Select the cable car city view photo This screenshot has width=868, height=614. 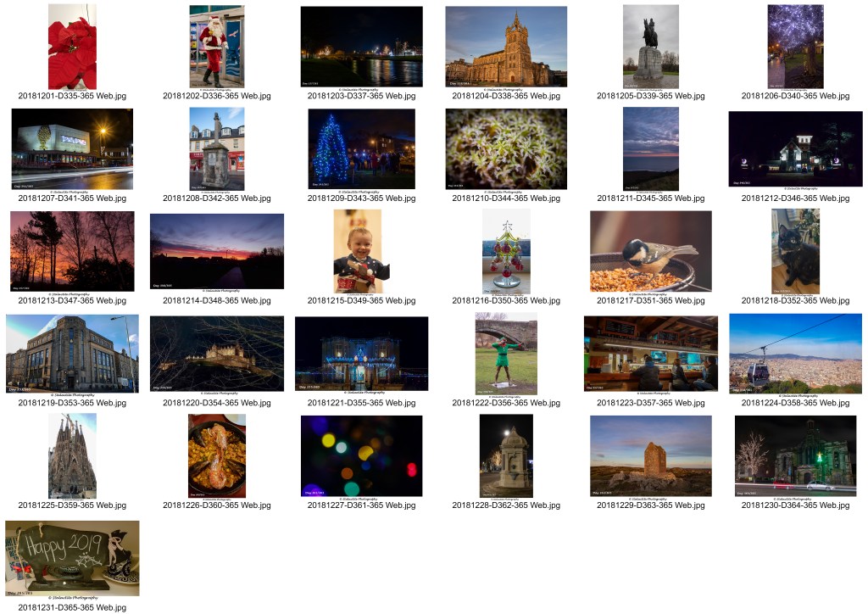pos(795,353)
